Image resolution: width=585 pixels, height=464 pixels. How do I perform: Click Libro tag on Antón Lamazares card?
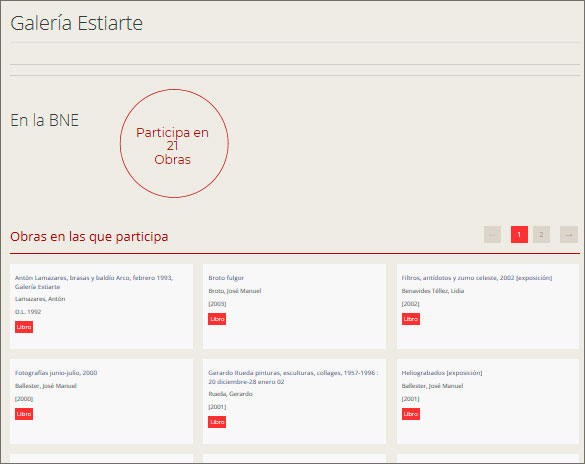(x=24, y=327)
